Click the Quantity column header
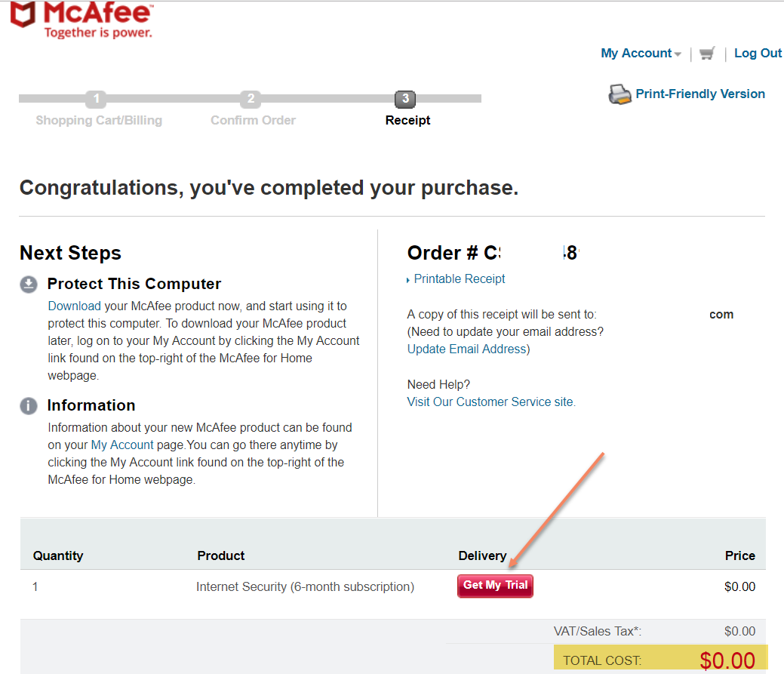 (x=58, y=556)
